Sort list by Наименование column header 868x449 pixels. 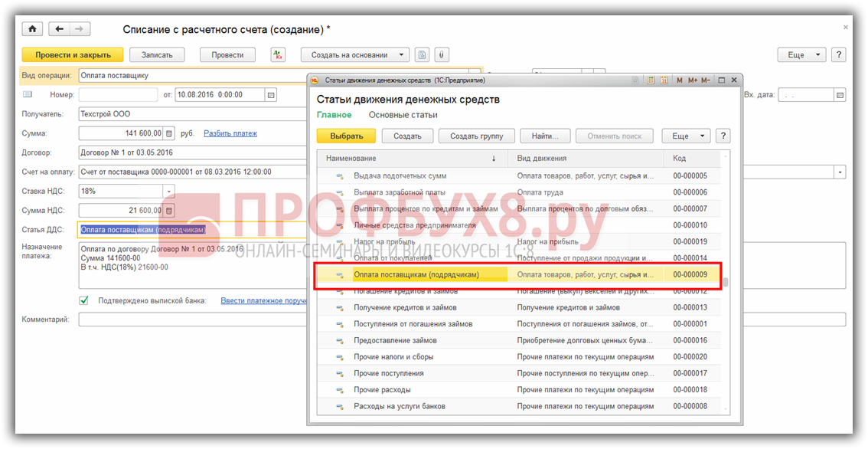click(x=412, y=159)
